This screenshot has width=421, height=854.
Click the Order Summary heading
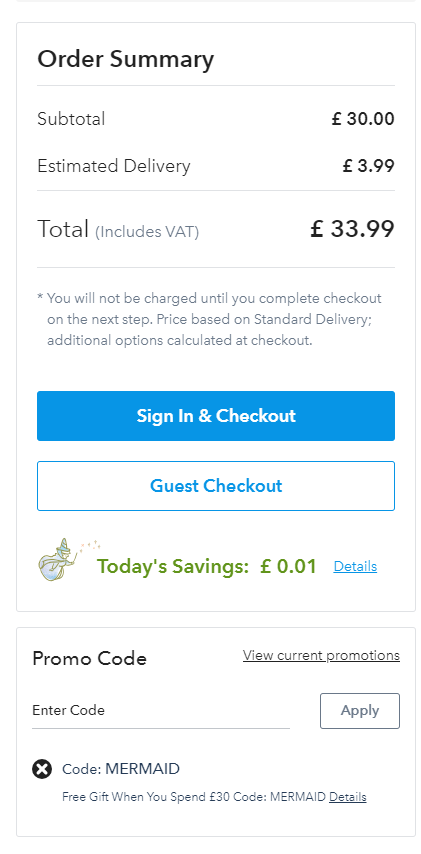point(125,59)
